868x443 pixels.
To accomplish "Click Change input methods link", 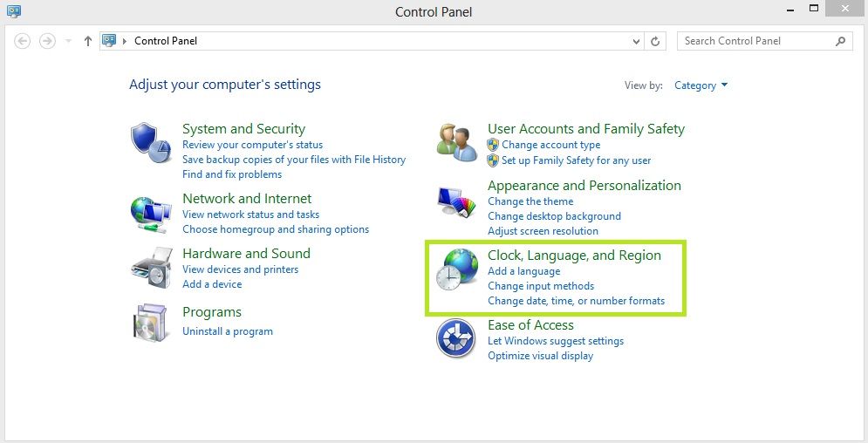I will [x=541, y=286].
